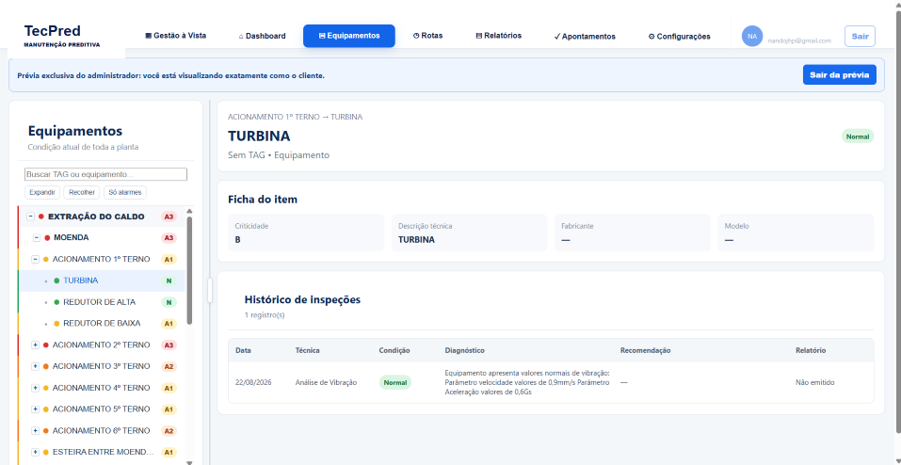Click the ACIONAMENTO 1º TERNO → TURBINA breadcrumb

click(295, 117)
